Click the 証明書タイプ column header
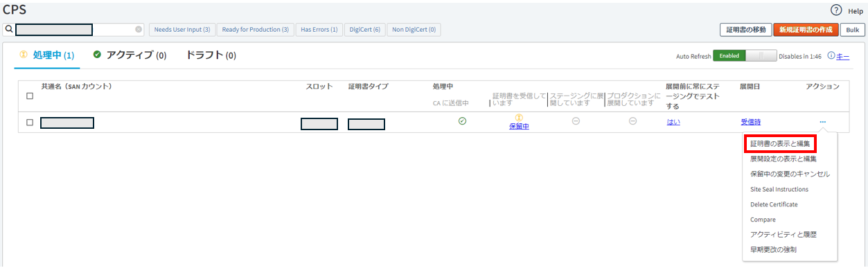Image resolution: width=868 pixels, height=268 pixels. tap(368, 87)
